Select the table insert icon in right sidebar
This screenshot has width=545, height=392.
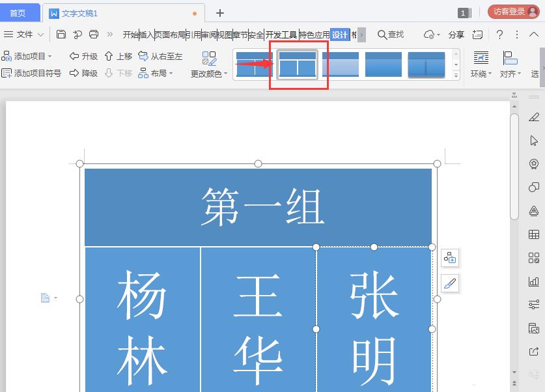click(x=535, y=234)
